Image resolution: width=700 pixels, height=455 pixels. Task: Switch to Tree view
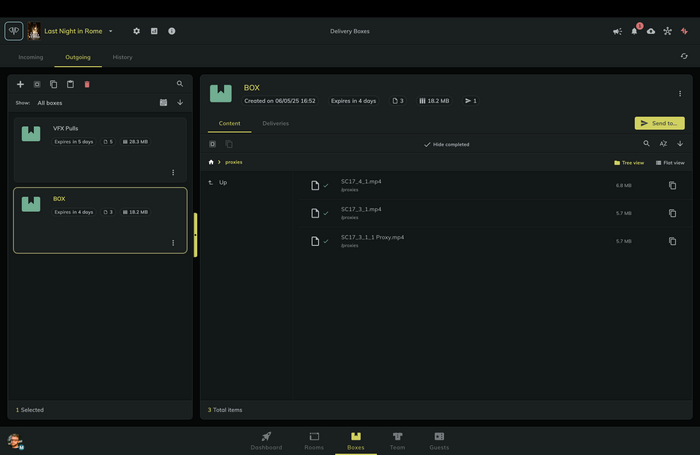[x=629, y=163]
